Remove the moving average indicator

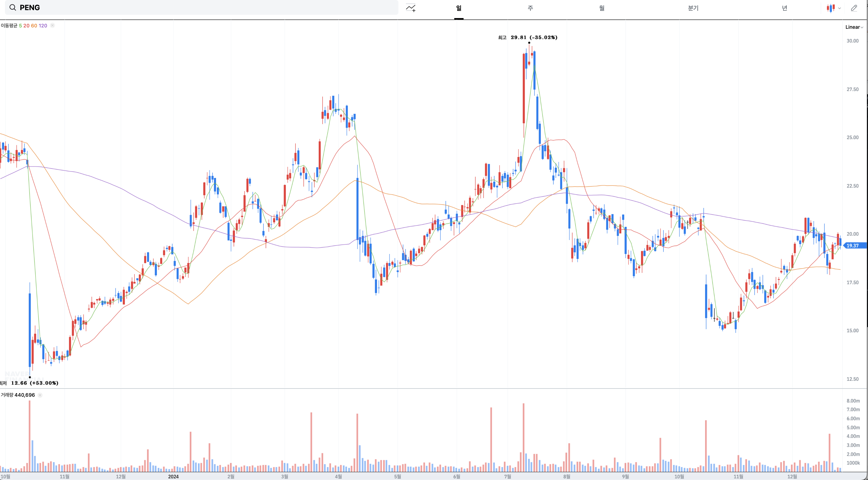(53, 26)
